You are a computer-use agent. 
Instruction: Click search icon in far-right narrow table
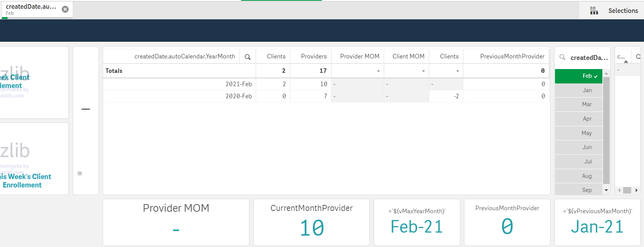[638, 57]
